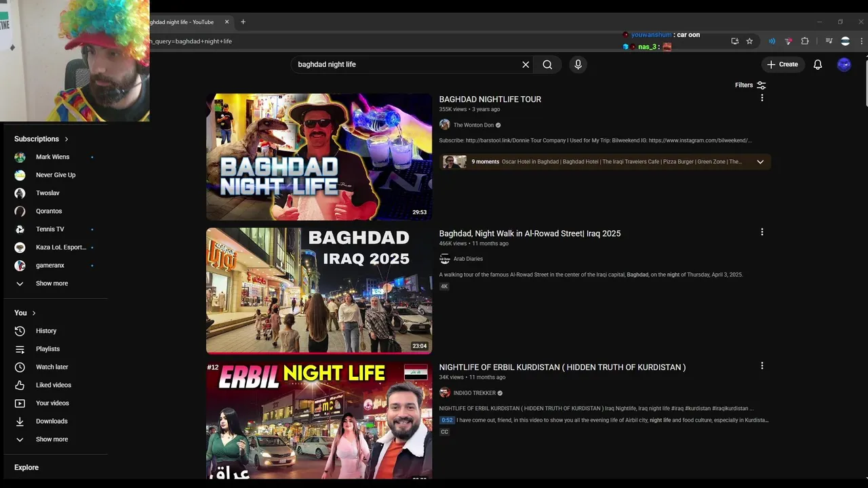Jump to the 0:52 timestamp
Viewport: 868px width, 488px height.
[x=447, y=420]
